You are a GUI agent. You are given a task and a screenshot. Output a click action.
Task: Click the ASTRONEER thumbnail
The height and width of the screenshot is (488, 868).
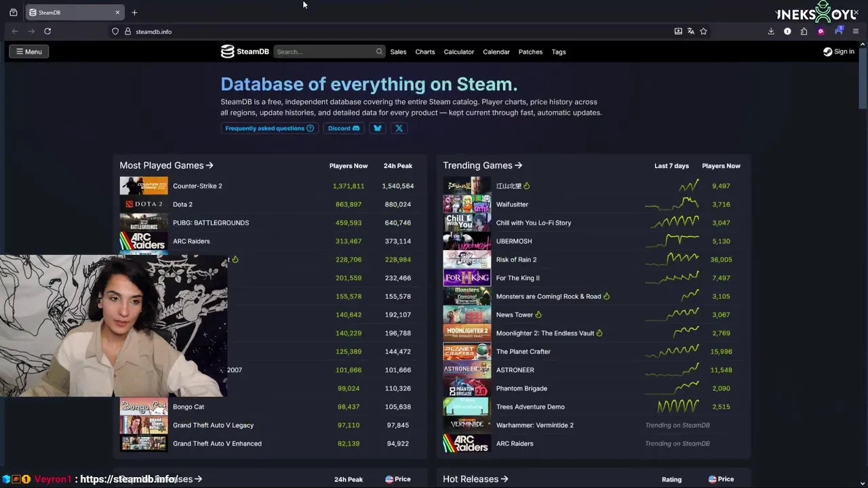(467, 369)
